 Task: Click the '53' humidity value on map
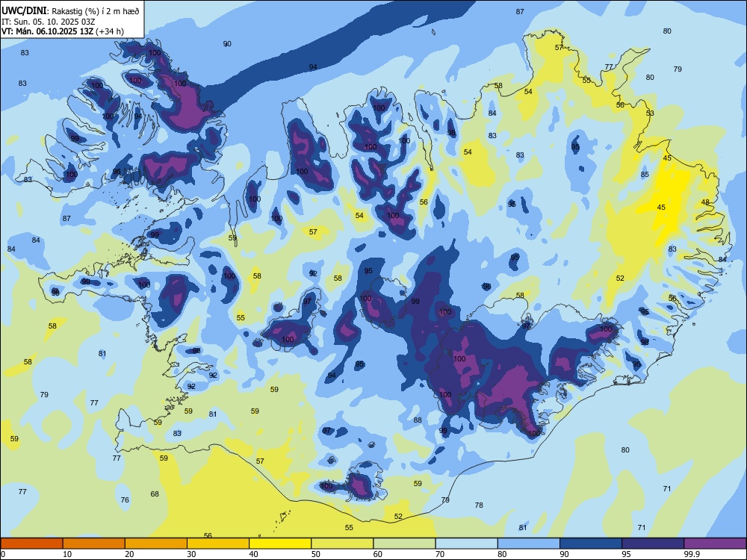click(651, 113)
